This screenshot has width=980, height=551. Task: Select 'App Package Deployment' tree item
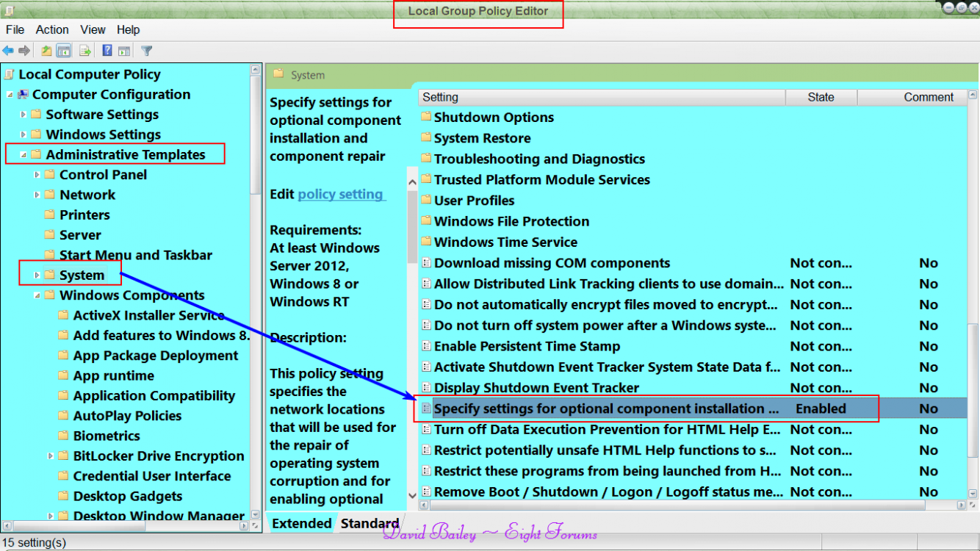[156, 356]
